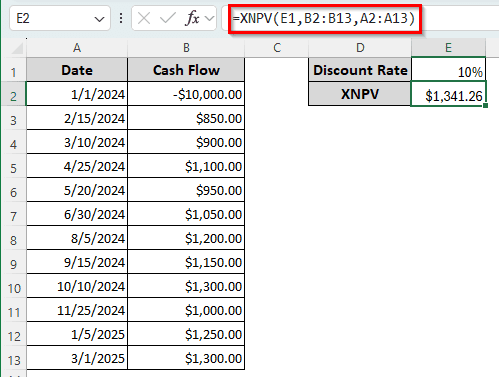499x377 pixels.
Task: Click the XNPV label cell
Action: click(x=360, y=94)
